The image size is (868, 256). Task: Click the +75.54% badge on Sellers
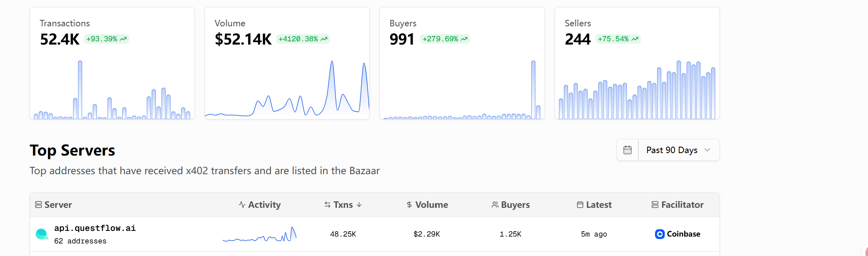tap(618, 39)
